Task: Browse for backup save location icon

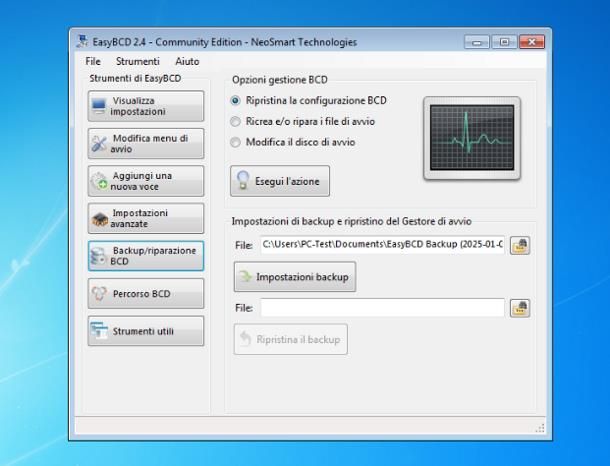Action: [520, 245]
